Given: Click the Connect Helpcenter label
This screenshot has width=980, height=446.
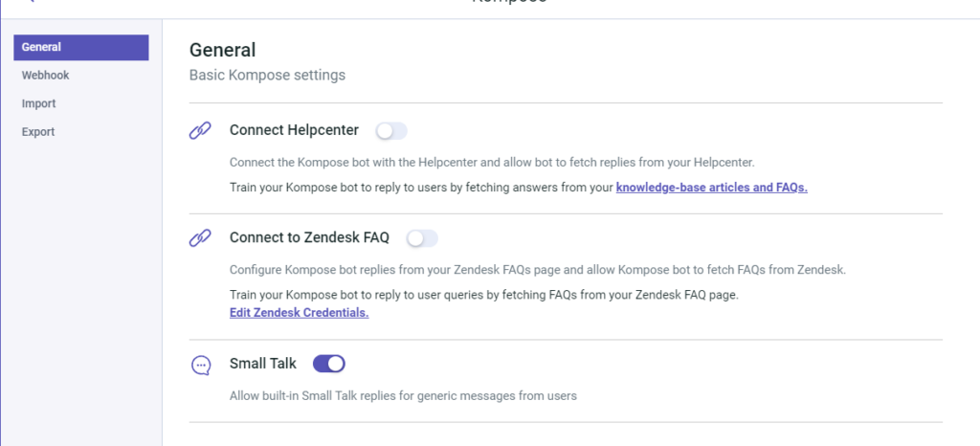Looking at the screenshot, I should coord(295,130).
